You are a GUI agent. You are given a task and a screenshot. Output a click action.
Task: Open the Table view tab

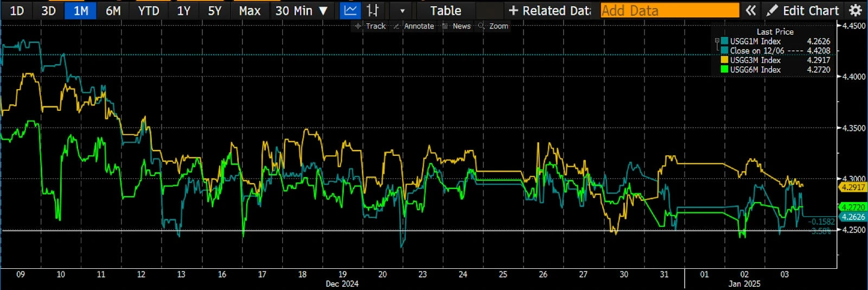tap(445, 10)
